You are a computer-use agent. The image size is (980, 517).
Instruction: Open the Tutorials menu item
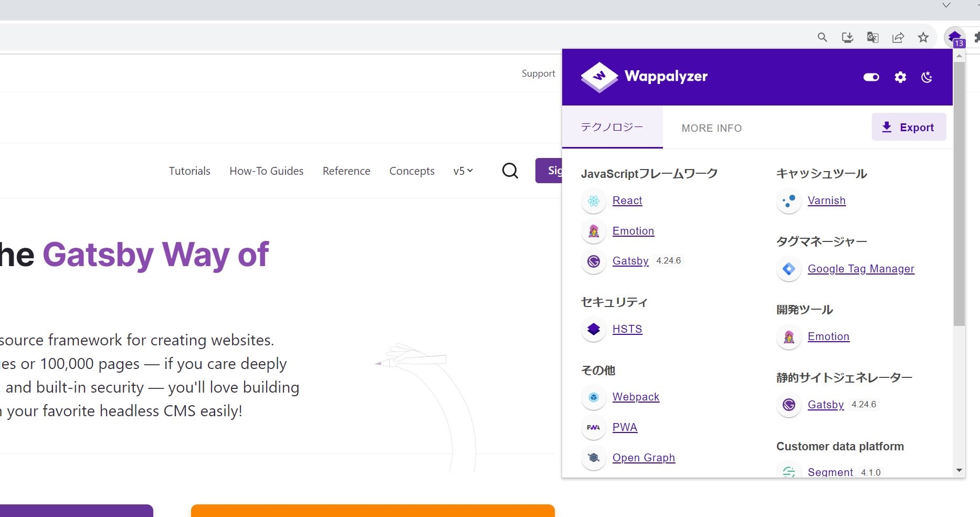pyautogui.click(x=189, y=171)
